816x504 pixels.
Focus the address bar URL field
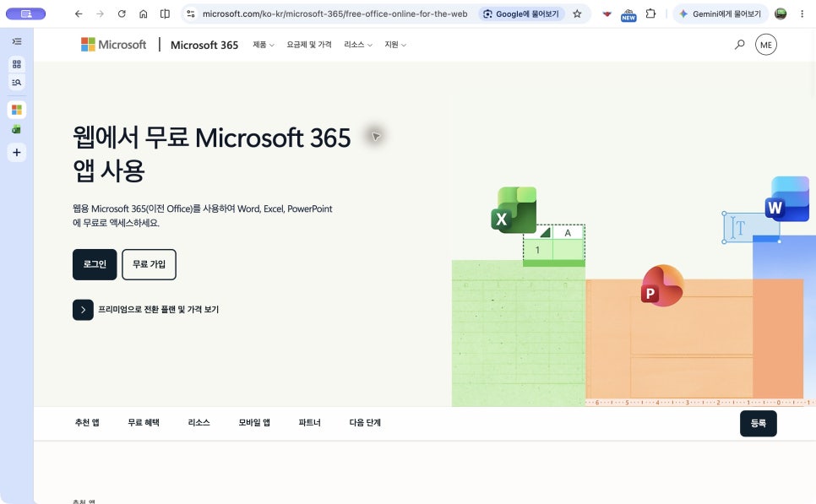pyautogui.click(x=335, y=14)
